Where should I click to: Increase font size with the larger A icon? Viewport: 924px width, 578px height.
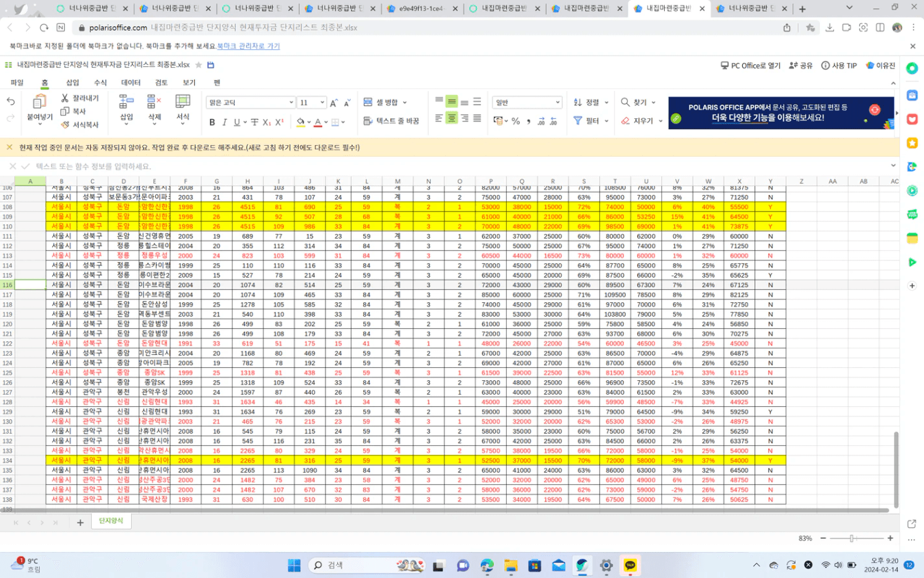334,103
